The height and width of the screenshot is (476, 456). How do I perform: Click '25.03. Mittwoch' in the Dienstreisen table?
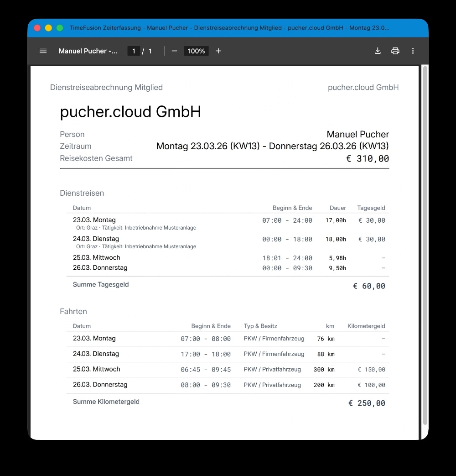tap(97, 257)
